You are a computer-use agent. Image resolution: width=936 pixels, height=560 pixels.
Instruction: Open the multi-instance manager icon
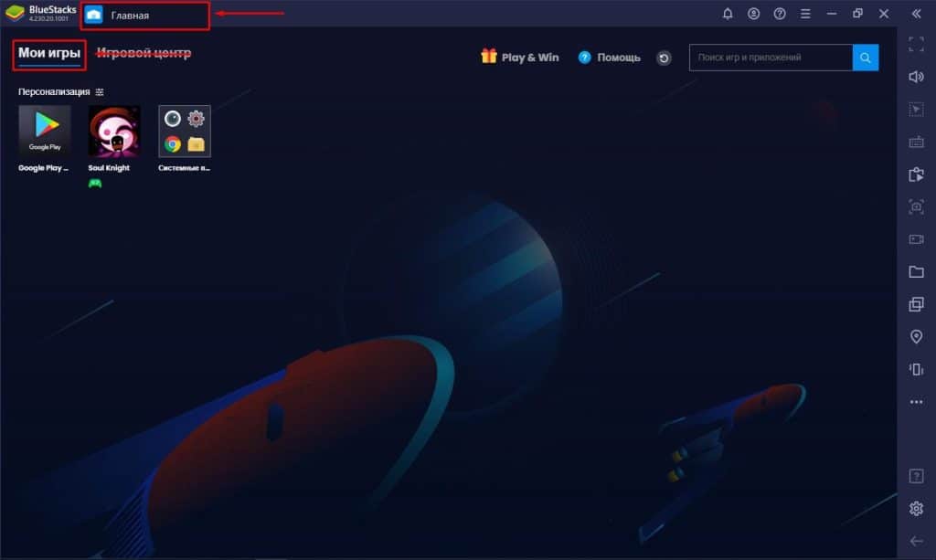pos(916,304)
